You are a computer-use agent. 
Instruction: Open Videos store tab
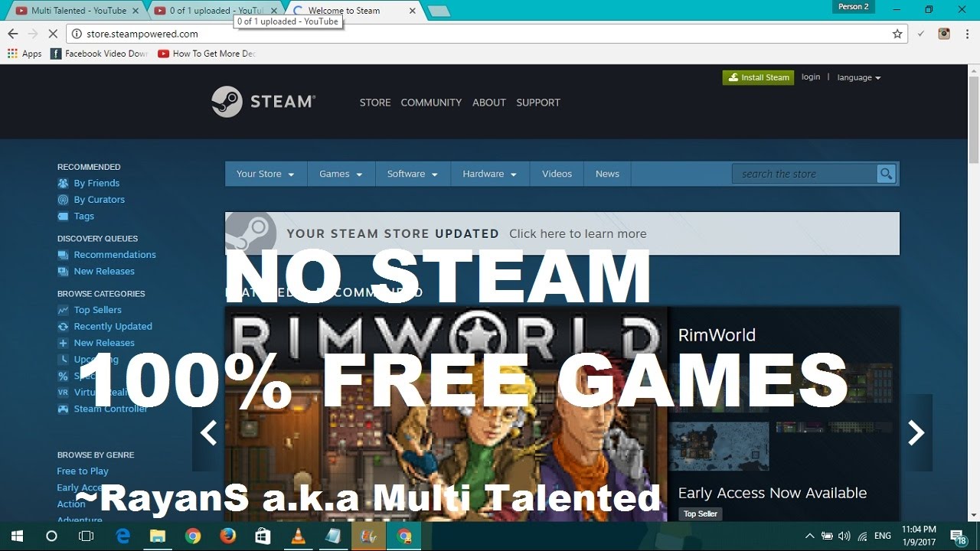click(557, 174)
